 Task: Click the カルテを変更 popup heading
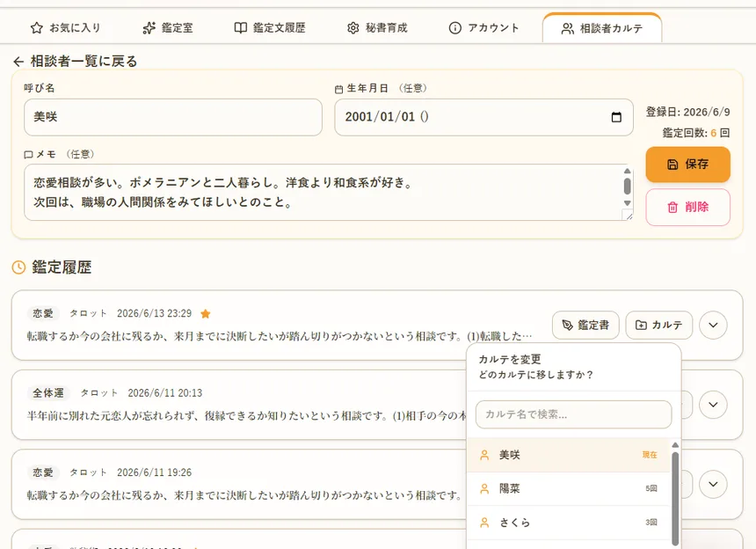[510, 360]
